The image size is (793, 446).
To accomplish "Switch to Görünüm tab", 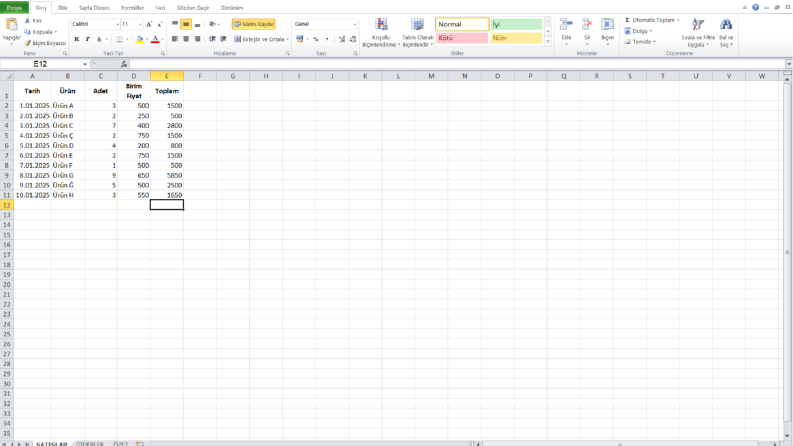I will click(232, 8).
